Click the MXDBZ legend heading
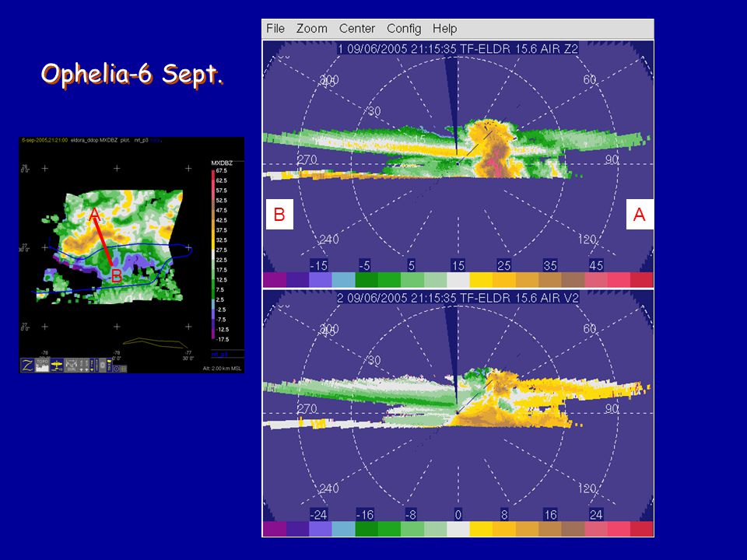This screenshot has height=560, width=747. coord(222,163)
